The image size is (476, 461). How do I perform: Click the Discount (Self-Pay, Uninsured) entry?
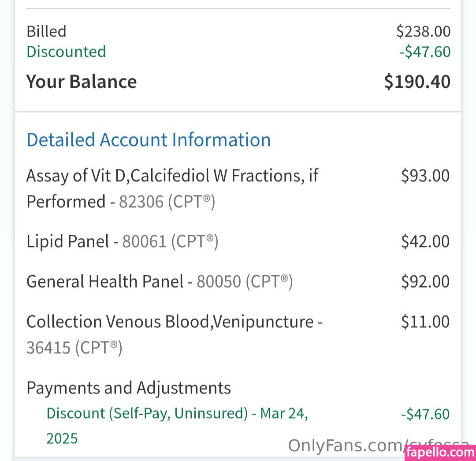coord(176,414)
